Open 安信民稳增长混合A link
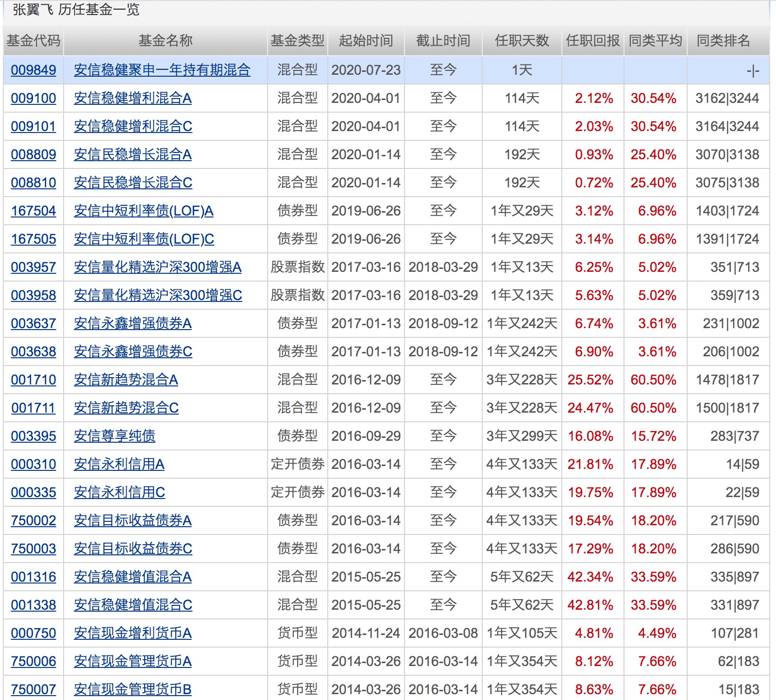 pyautogui.click(x=133, y=154)
